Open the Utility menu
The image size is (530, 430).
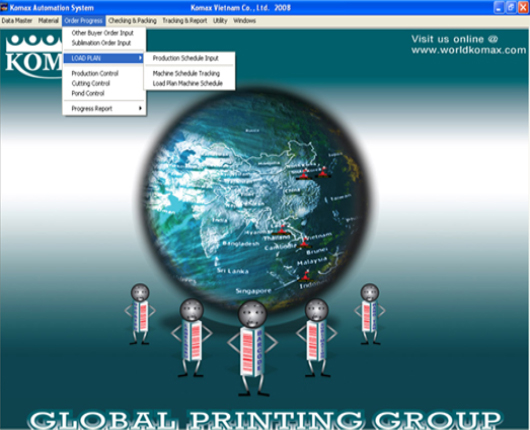click(x=220, y=21)
